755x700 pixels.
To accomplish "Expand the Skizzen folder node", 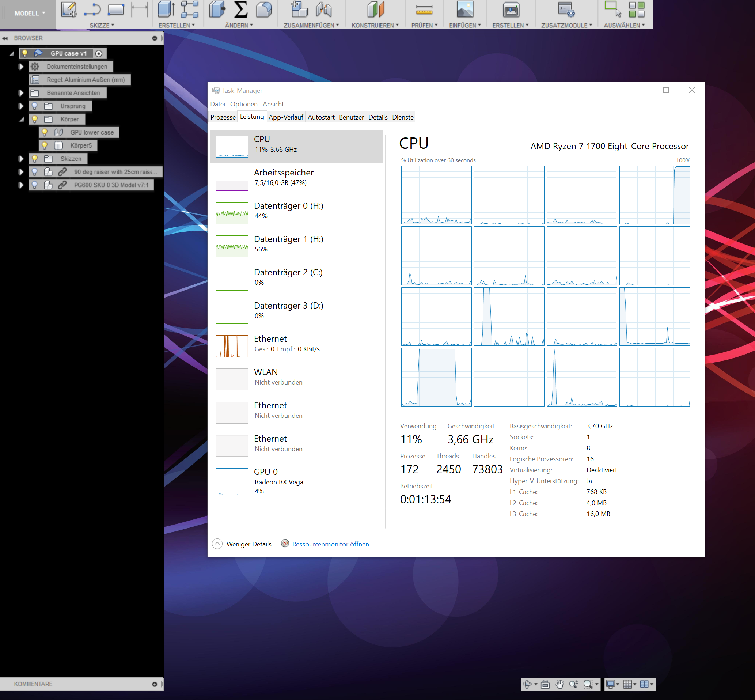I will point(21,159).
